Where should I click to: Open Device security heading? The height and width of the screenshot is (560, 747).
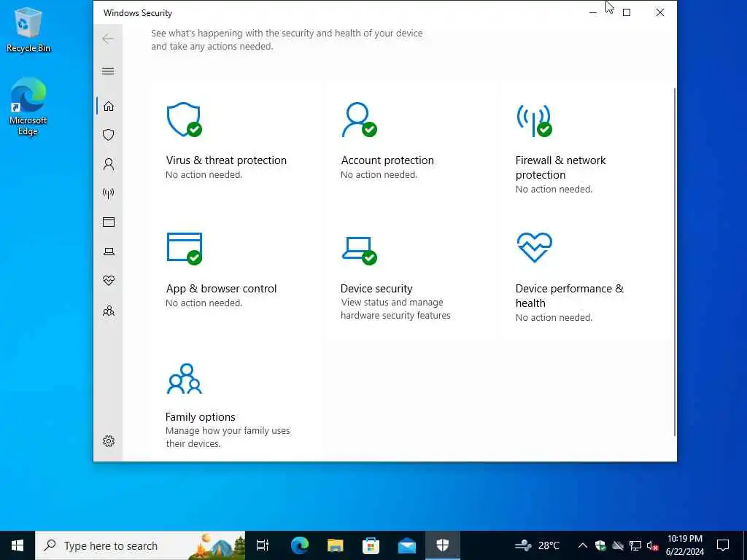376,289
